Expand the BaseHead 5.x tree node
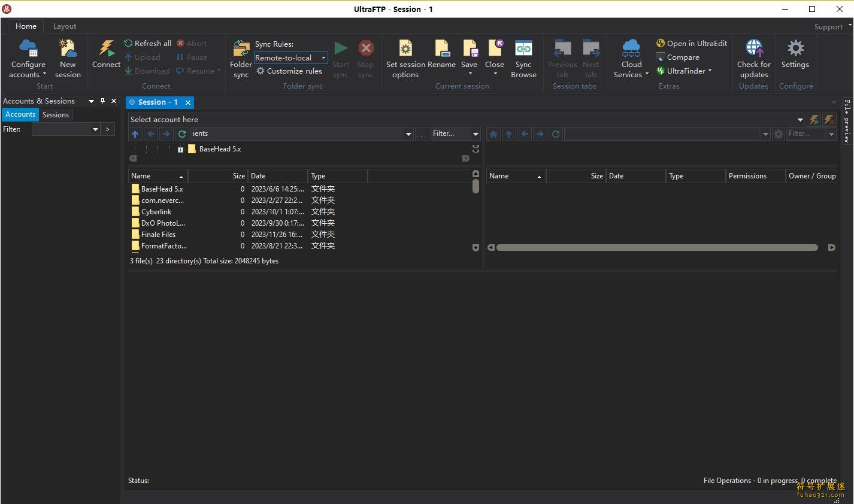The image size is (854, 504). (x=180, y=150)
